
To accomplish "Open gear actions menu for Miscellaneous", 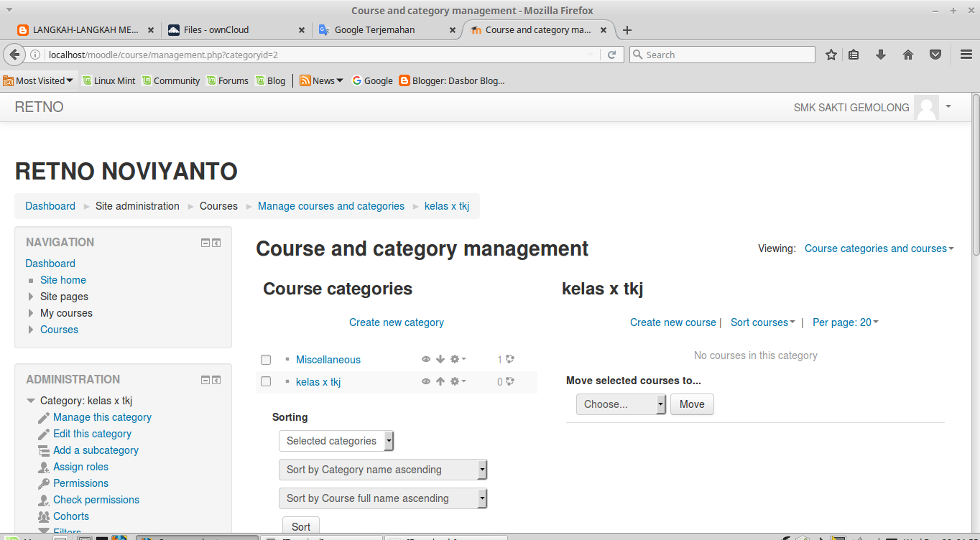I will (458, 359).
